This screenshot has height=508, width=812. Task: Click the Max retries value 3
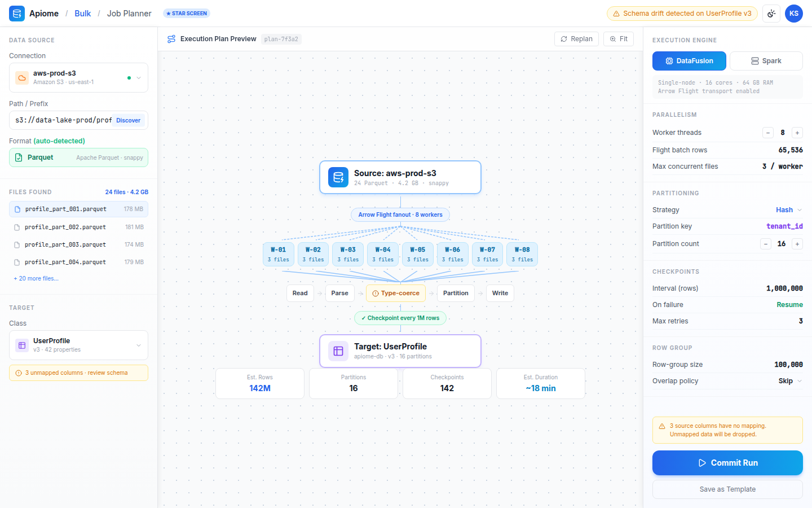[801, 321]
